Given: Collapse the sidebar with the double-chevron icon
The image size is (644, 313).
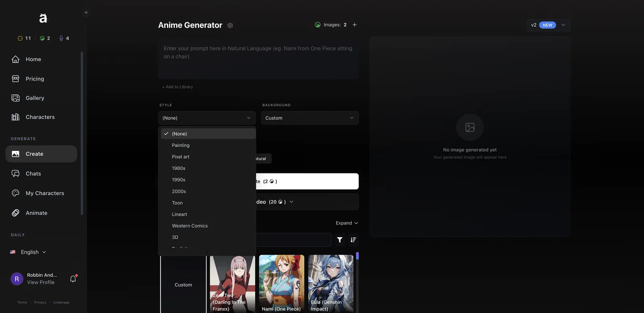Looking at the screenshot, I should [x=86, y=12].
